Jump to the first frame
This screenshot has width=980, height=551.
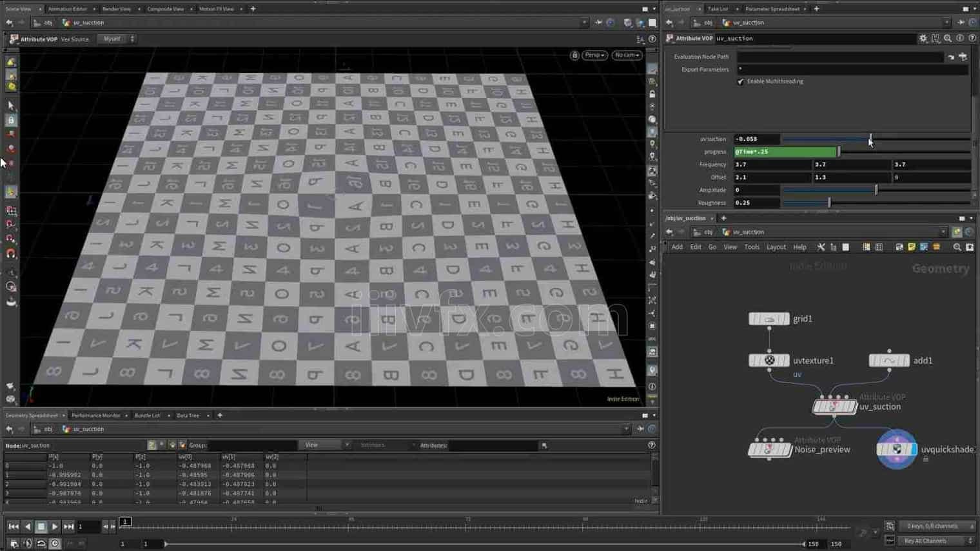(x=13, y=526)
